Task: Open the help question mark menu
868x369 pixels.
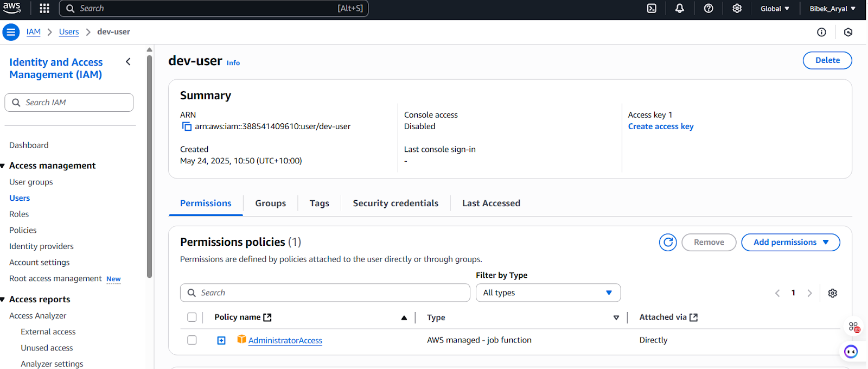Action: click(x=708, y=9)
